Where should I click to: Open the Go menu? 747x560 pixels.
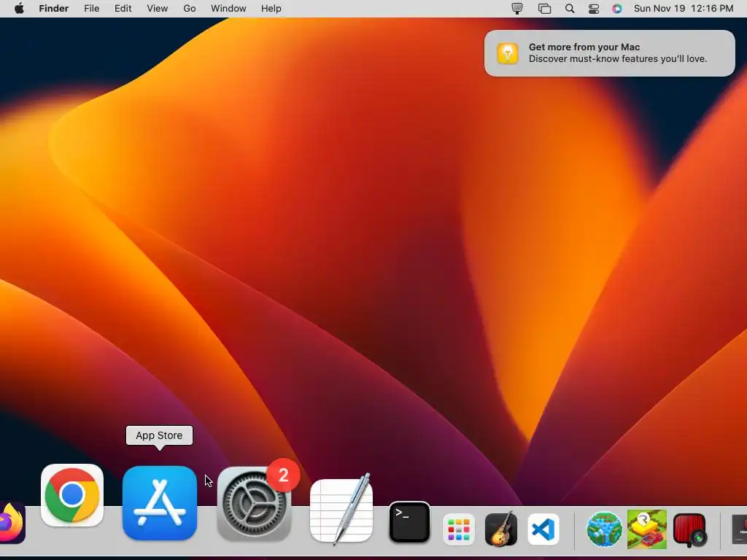pyautogui.click(x=190, y=8)
